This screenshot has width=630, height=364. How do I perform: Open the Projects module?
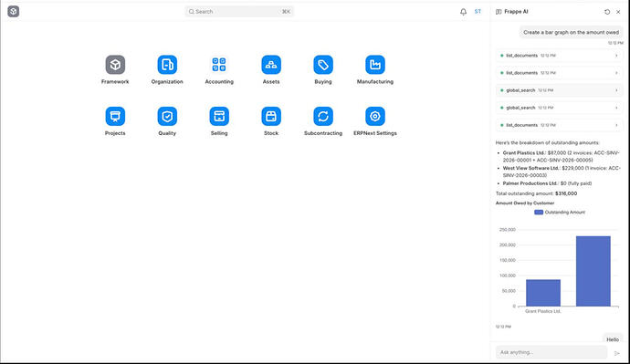click(115, 117)
